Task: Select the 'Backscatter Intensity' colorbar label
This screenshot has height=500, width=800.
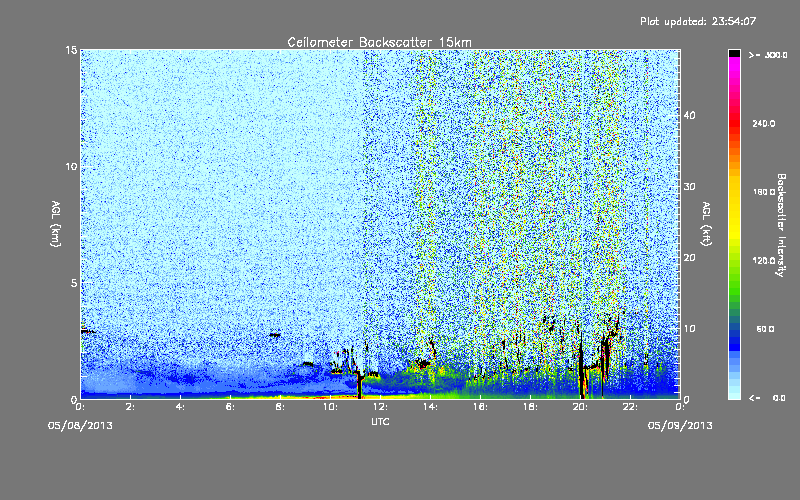Action: (781, 225)
